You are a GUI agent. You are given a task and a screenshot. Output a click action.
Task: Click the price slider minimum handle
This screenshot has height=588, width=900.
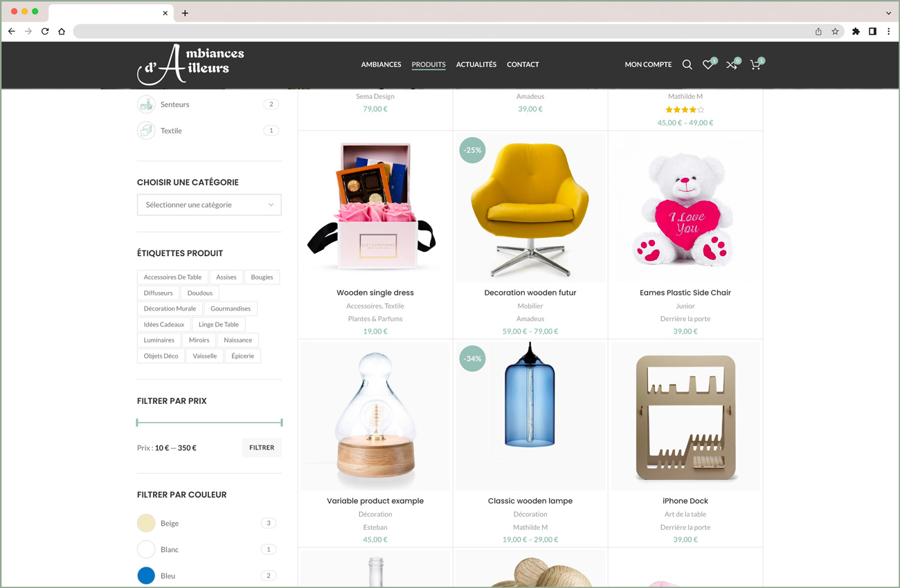tap(138, 422)
